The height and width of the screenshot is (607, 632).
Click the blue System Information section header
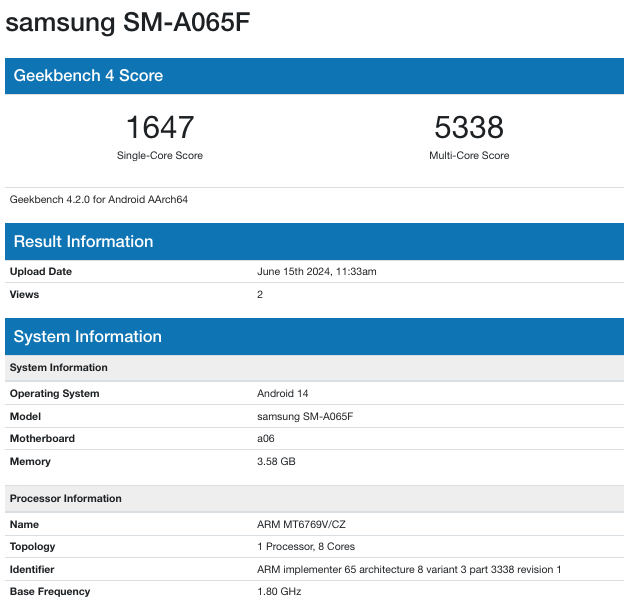pyautogui.click(x=87, y=337)
